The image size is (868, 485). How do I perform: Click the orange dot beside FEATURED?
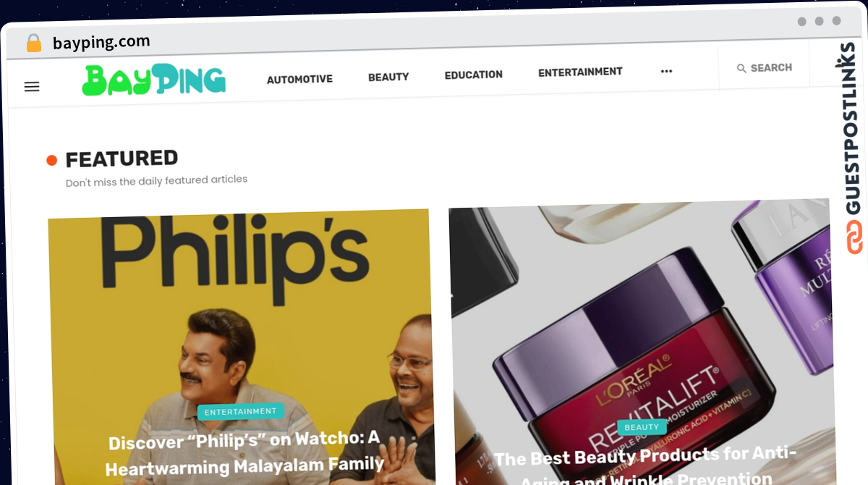point(51,160)
